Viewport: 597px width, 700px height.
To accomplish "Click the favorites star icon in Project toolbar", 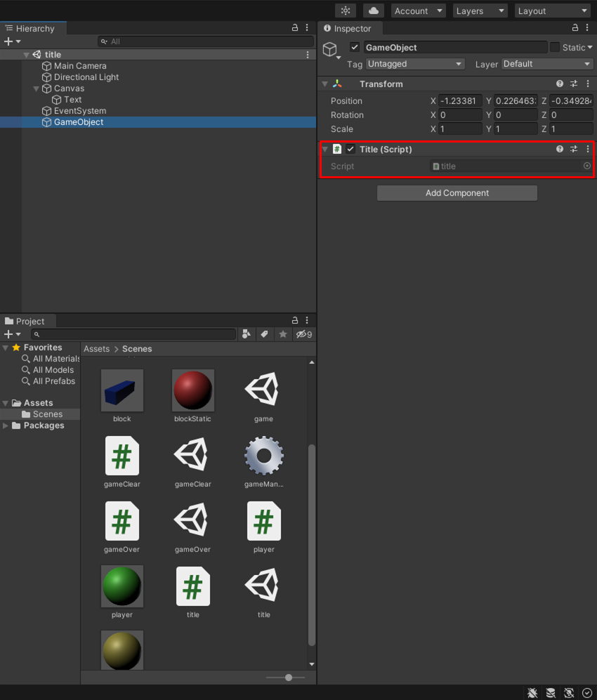I will pos(283,334).
